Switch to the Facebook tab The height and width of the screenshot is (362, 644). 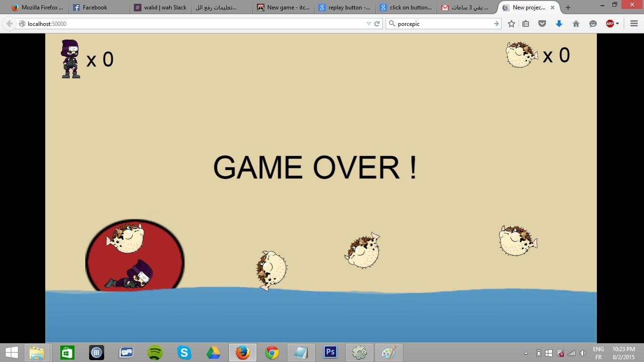pos(99,8)
